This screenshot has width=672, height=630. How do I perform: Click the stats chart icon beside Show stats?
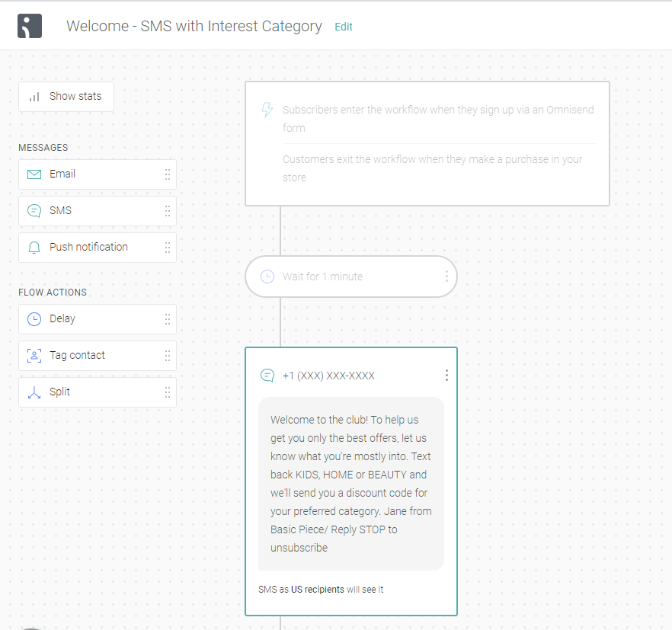click(34, 96)
